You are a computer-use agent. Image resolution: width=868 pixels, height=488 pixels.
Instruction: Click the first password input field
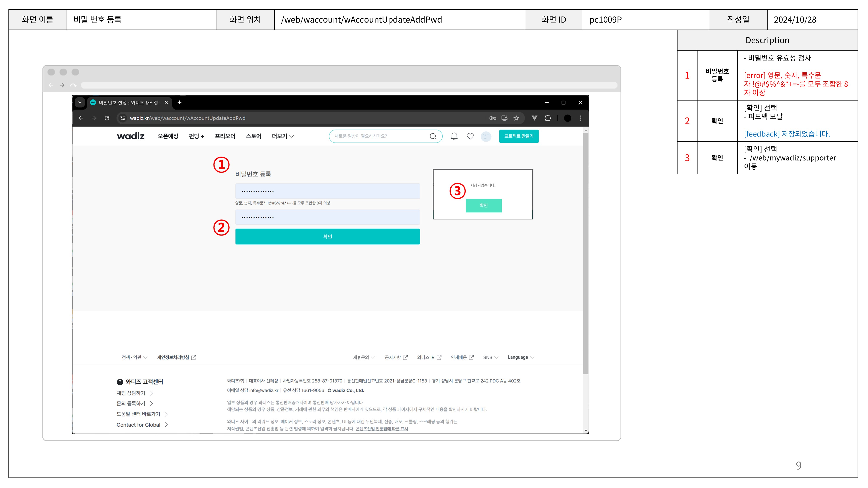point(327,191)
